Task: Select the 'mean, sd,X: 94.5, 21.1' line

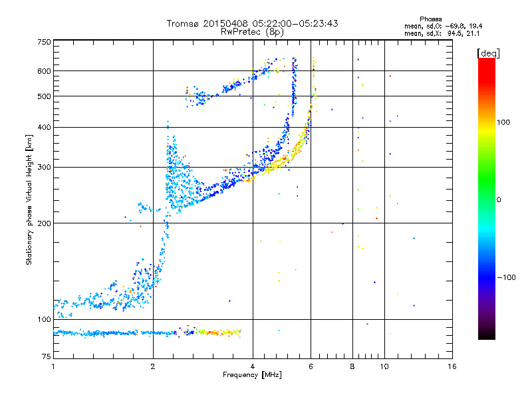Action: [x=442, y=33]
